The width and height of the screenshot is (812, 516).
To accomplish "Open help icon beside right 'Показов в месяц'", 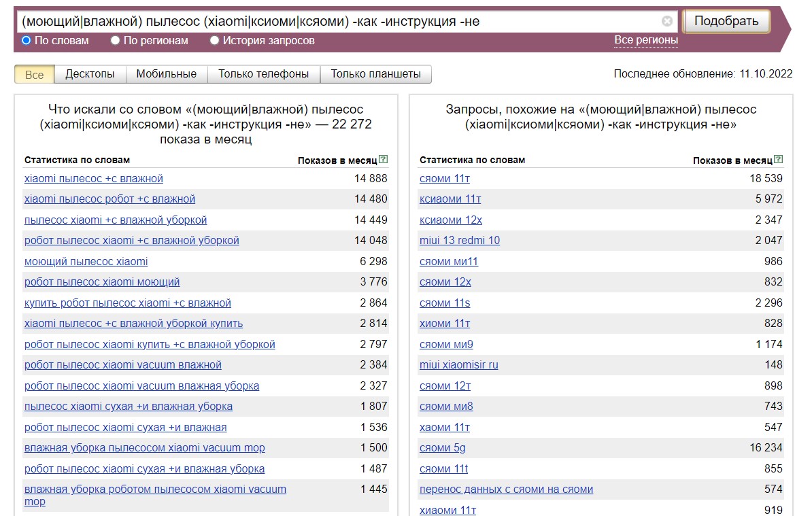I will click(x=779, y=159).
